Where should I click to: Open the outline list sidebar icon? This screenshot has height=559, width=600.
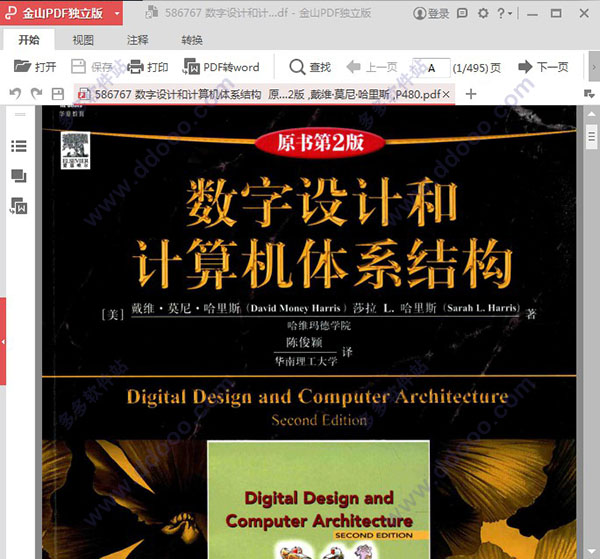[19, 146]
